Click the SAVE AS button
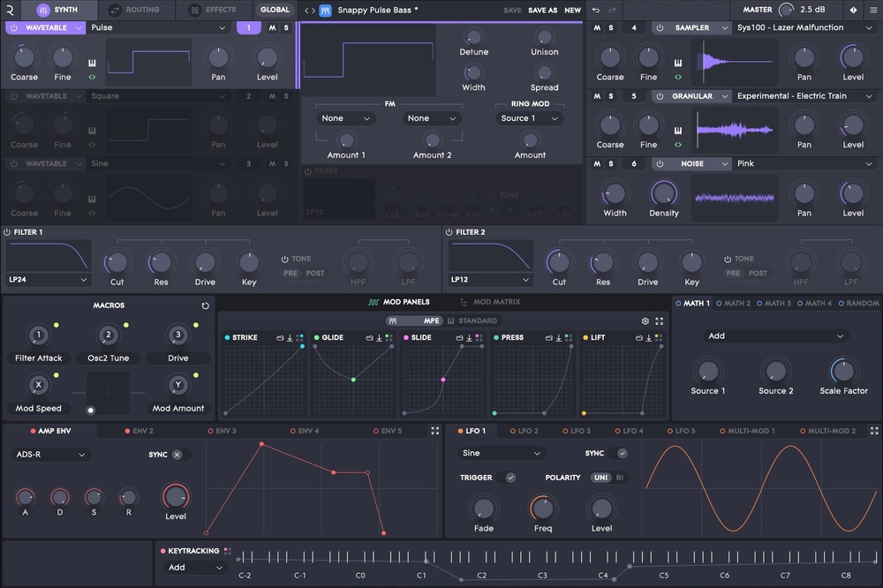Image resolution: width=883 pixels, height=588 pixels. click(x=542, y=11)
